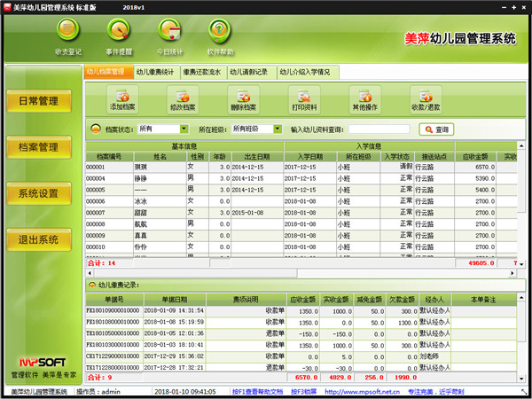Click the 事件提醒 reminder icon

pos(120,33)
